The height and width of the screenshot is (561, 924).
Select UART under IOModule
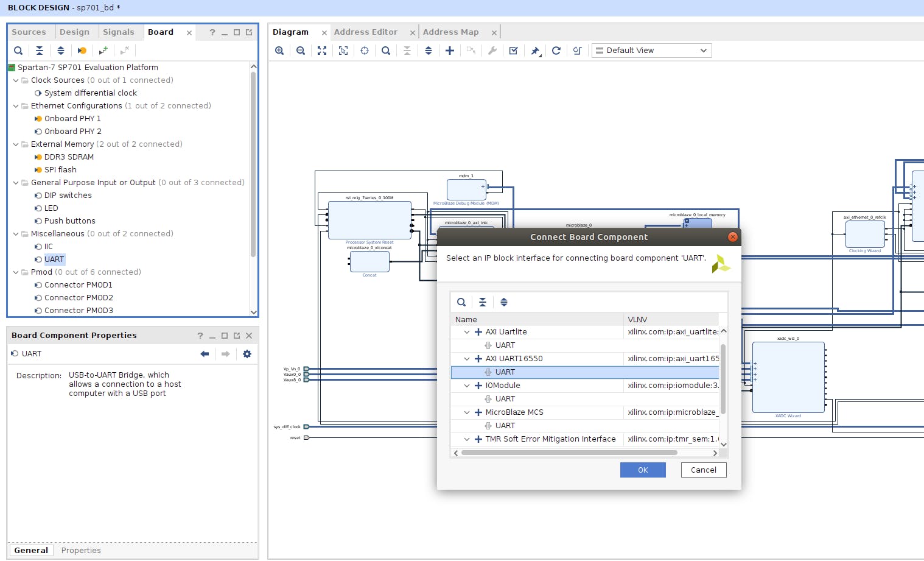coord(505,399)
